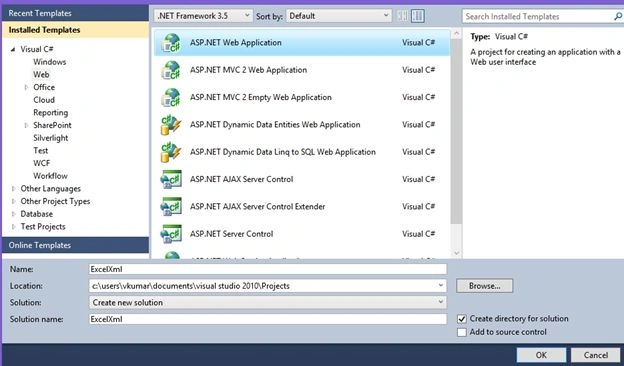
Task: Open the Online Templates section
Action: click(x=75, y=245)
